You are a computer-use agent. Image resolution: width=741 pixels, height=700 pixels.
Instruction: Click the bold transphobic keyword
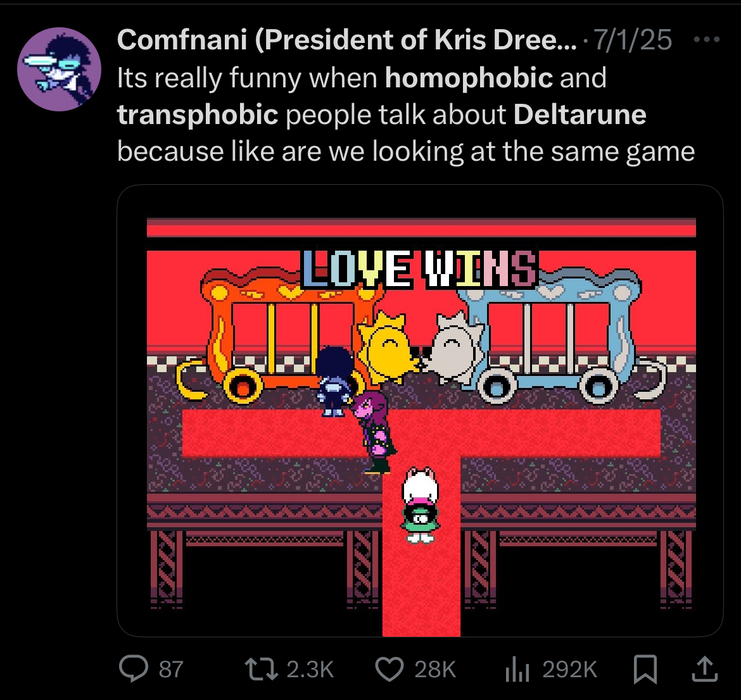198,115
